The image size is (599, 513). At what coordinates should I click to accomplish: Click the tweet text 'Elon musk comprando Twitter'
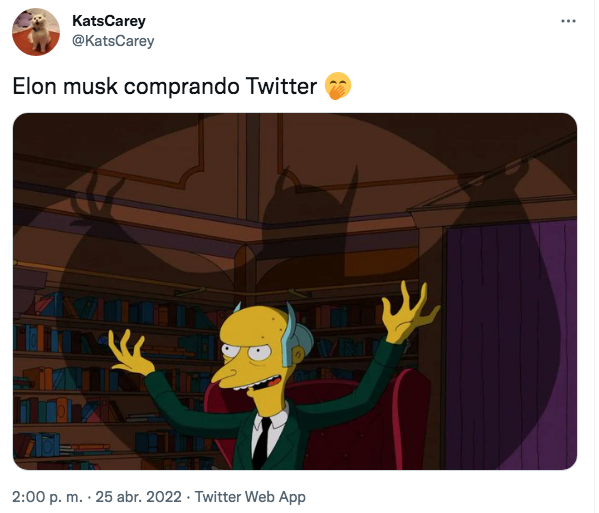[x=165, y=86]
